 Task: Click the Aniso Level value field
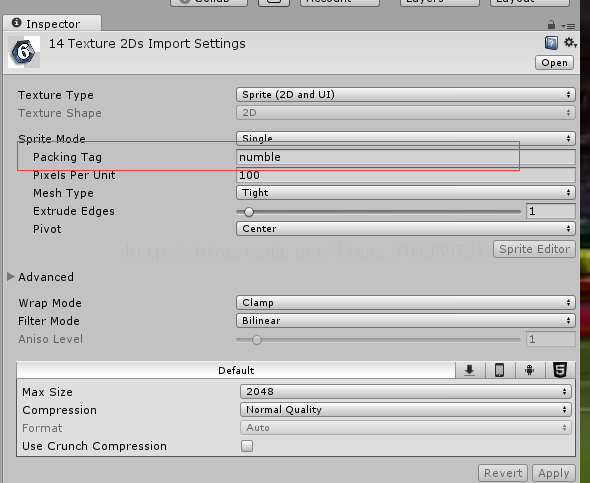point(550,339)
